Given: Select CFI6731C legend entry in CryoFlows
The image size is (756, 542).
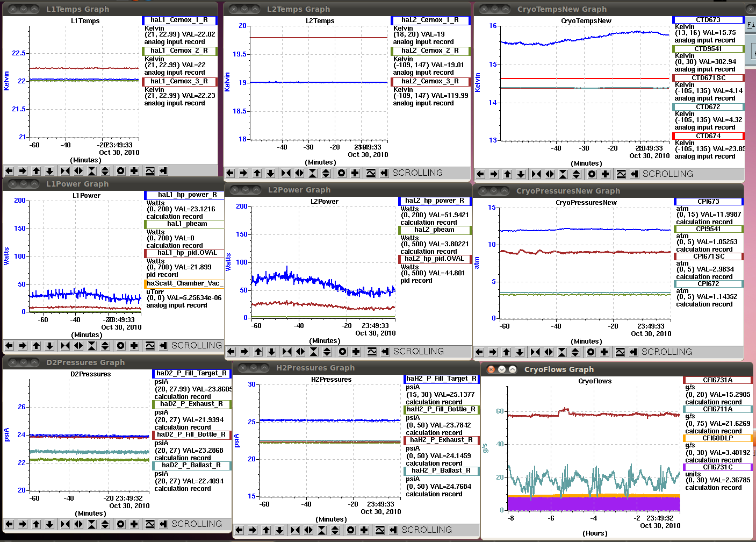Looking at the screenshot, I should [718, 467].
